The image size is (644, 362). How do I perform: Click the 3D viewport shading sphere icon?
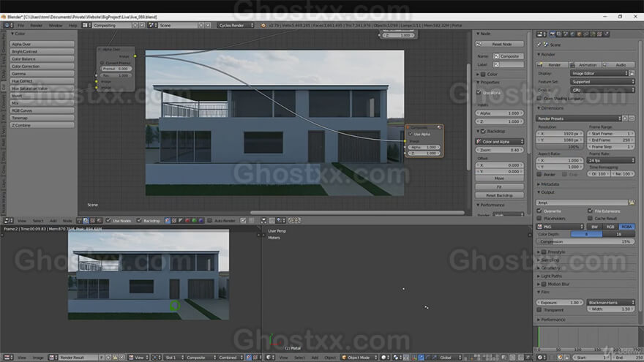(383, 358)
